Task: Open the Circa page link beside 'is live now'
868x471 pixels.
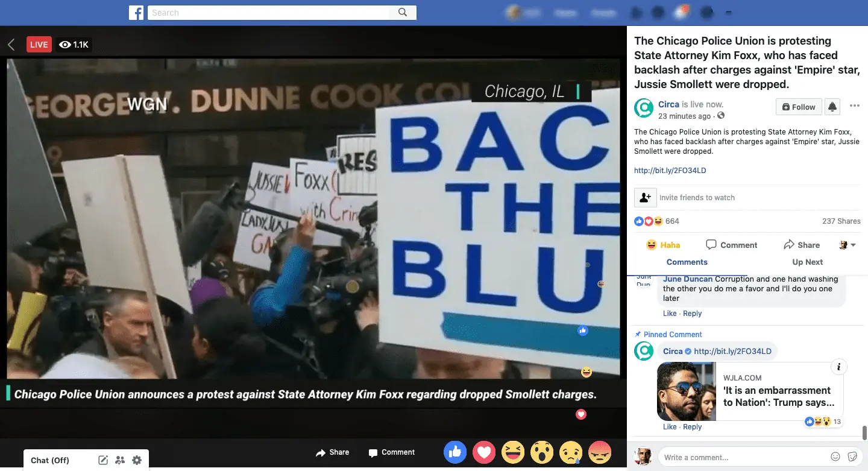Action: coord(668,104)
